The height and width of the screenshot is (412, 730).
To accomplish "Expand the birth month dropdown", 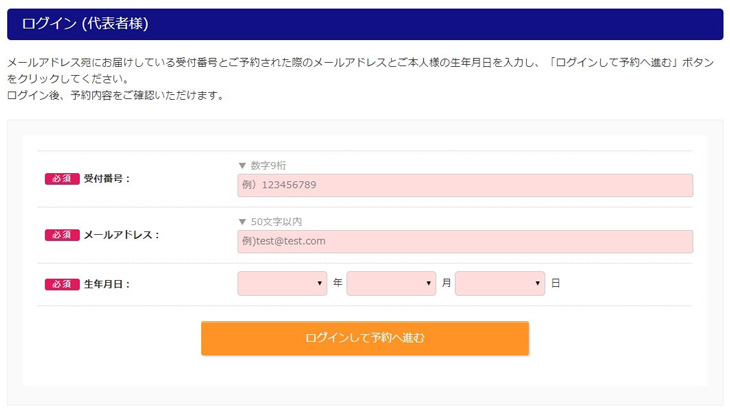I will coord(391,284).
